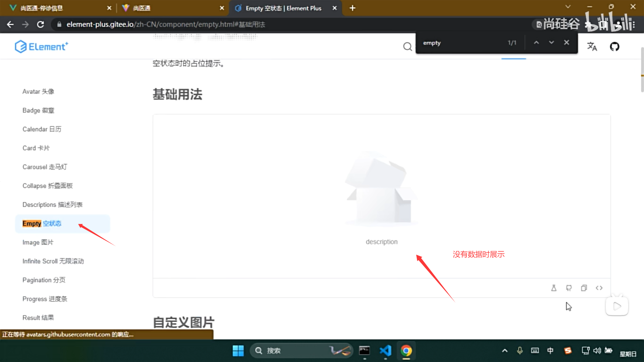This screenshot has width=644, height=362.
Task: Show hidden system tray icons
Action: point(504,351)
